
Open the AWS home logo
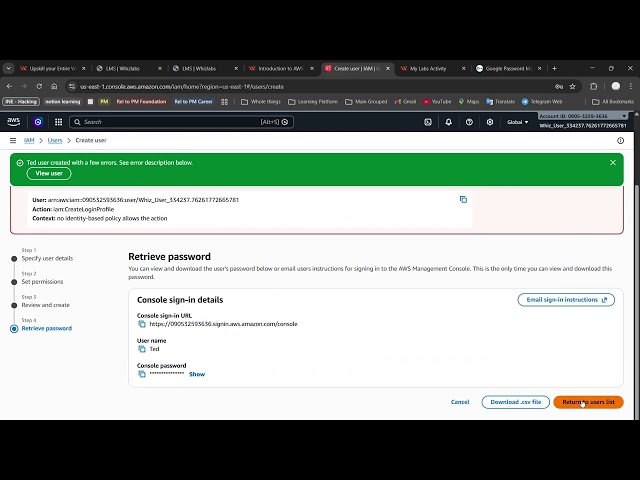tap(13, 122)
